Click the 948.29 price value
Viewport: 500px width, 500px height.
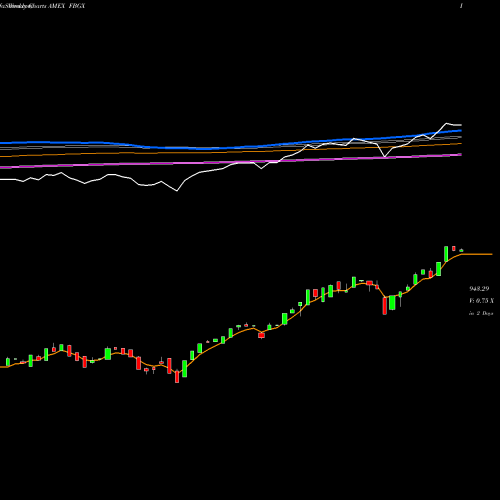(x=479, y=289)
